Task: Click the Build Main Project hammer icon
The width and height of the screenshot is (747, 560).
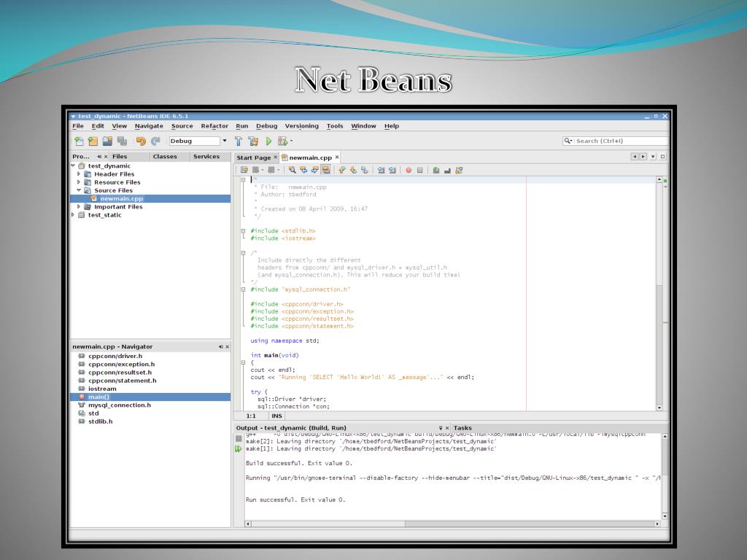Action: [239, 141]
